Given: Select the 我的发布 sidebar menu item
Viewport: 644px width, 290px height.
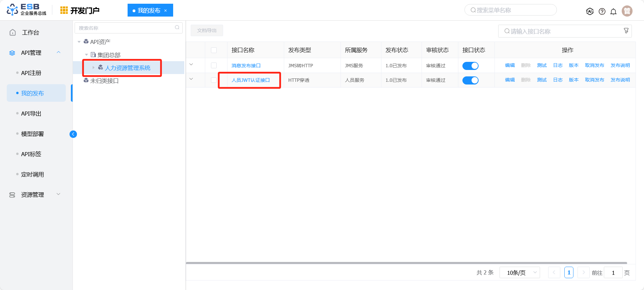Looking at the screenshot, I should pos(36,93).
